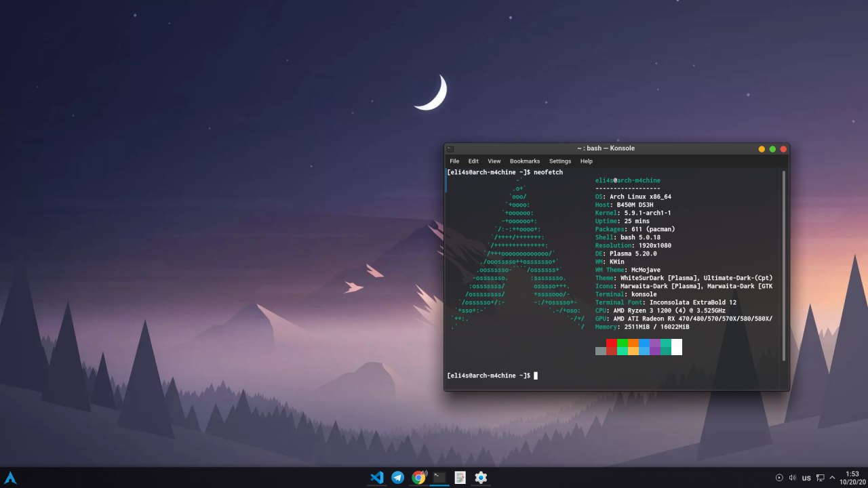Click the Konsole terminal taskbar icon

439,478
